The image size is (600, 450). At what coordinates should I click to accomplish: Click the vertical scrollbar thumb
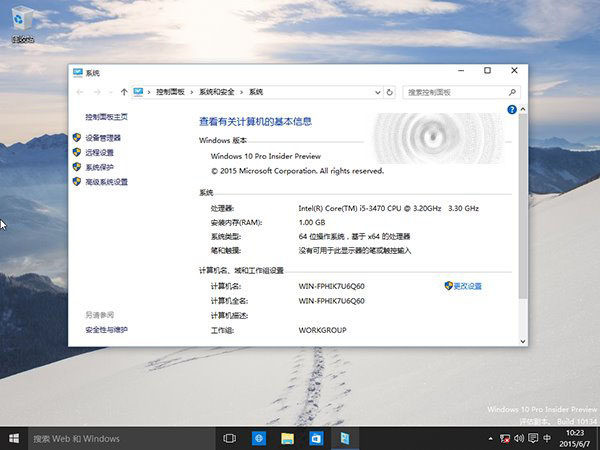[x=523, y=206]
